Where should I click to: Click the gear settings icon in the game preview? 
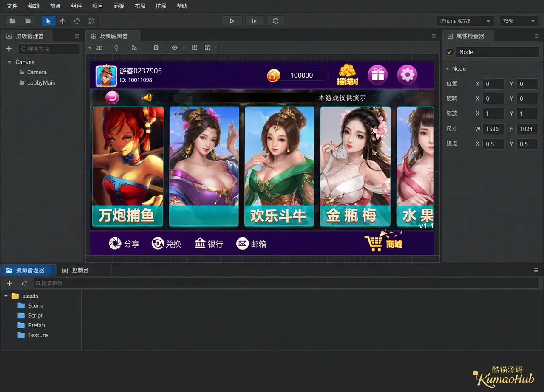(x=407, y=75)
